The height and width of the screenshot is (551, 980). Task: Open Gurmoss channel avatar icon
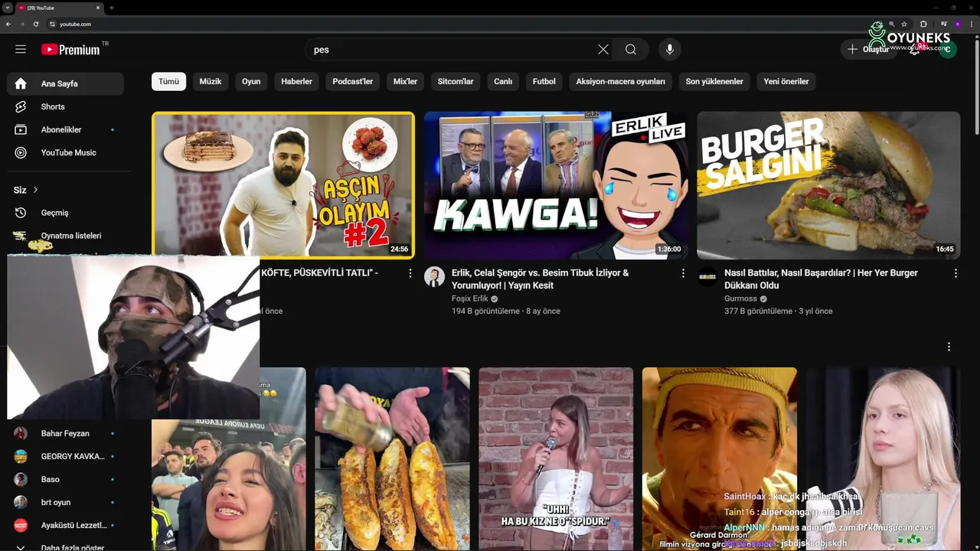tap(707, 277)
